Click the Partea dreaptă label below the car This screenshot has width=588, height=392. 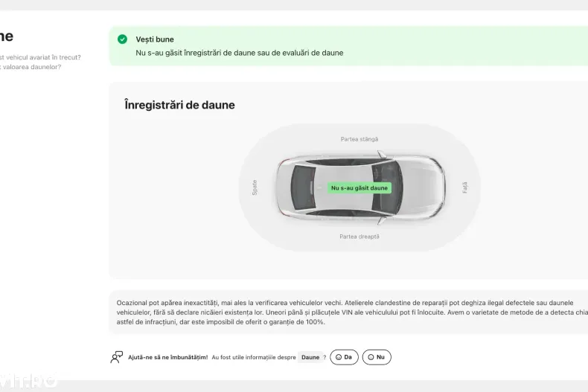[359, 237]
